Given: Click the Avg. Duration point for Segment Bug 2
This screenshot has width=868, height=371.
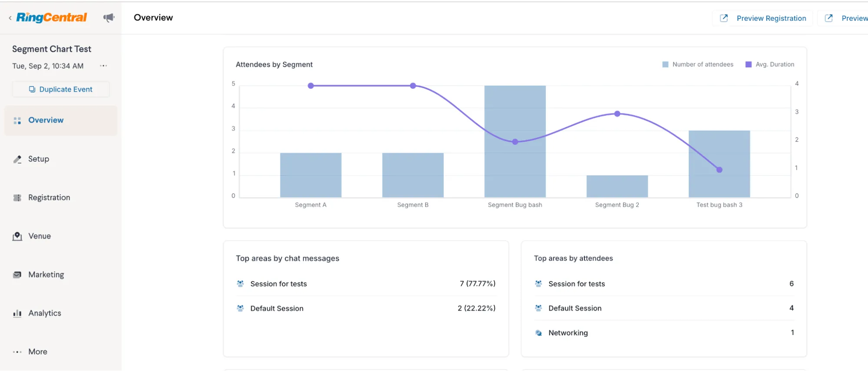Looking at the screenshot, I should click(x=617, y=114).
